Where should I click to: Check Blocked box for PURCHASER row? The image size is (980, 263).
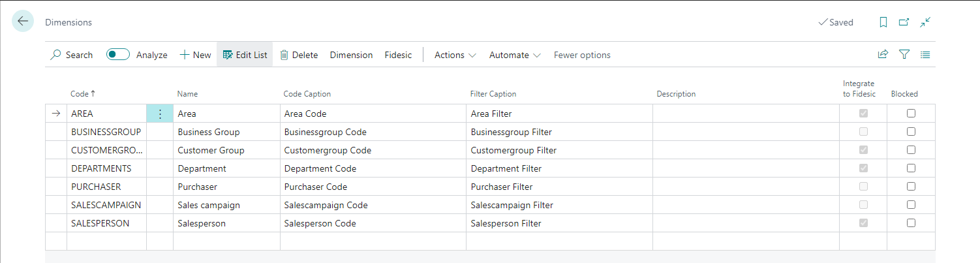point(911,187)
